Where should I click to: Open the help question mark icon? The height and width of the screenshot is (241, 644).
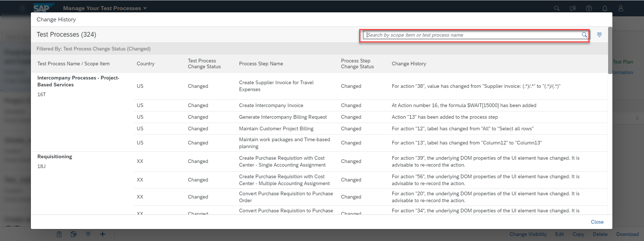point(589,8)
